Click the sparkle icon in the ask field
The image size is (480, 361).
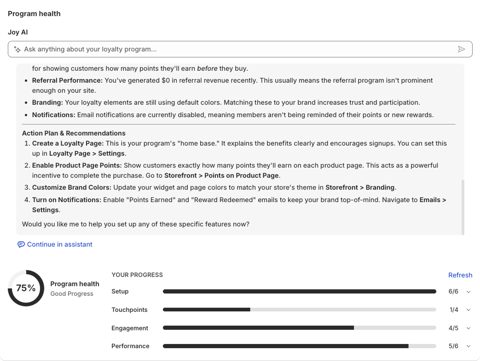[x=17, y=49]
